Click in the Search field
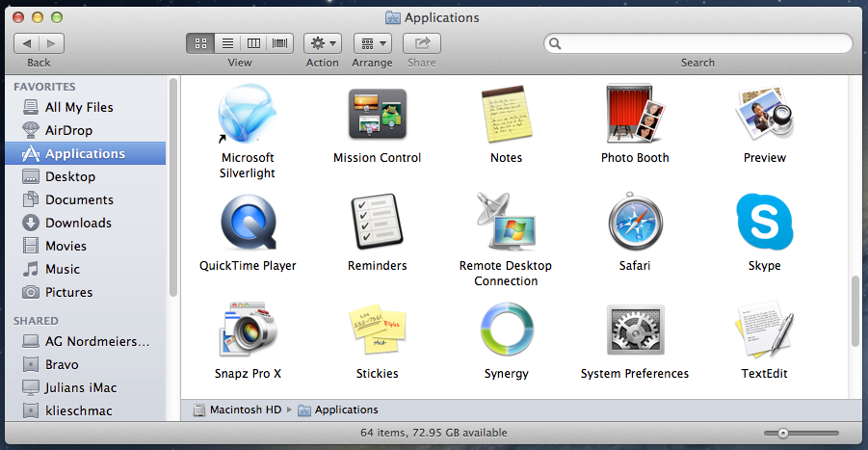 click(x=703, y=43)
